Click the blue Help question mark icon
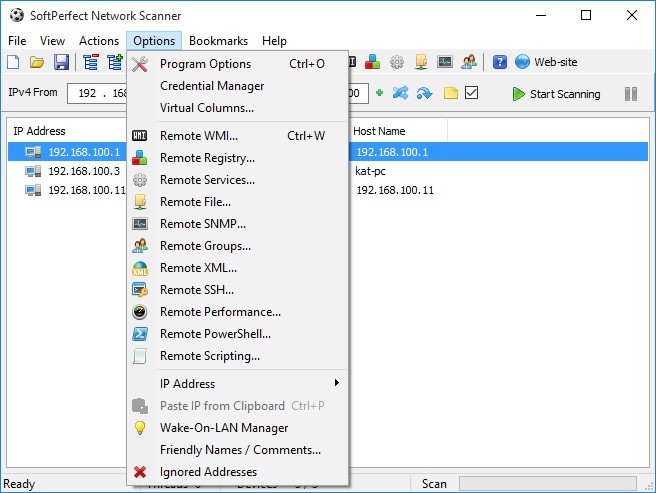 pos(500,62)
